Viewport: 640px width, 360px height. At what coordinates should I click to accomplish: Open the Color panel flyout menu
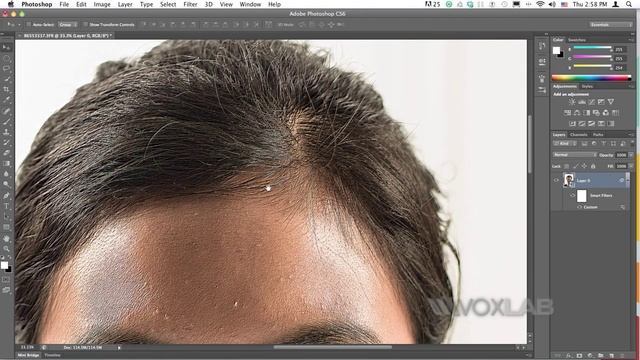[x=631, y=40]
